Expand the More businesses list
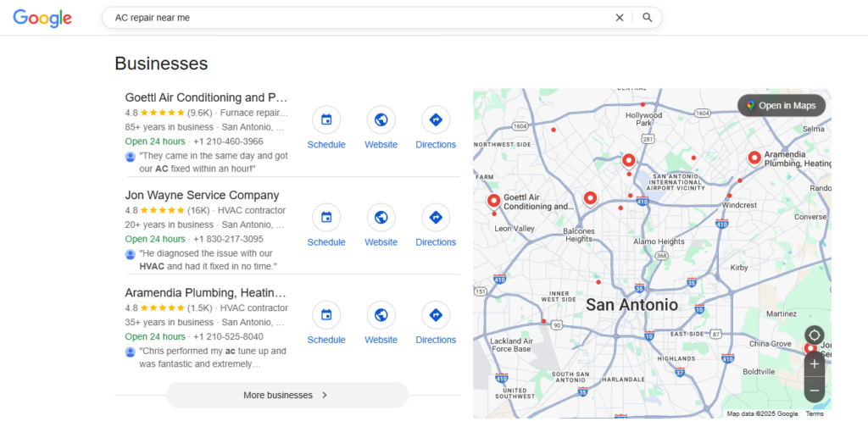This screenshot has width=868, height=438. coord(287,395)
